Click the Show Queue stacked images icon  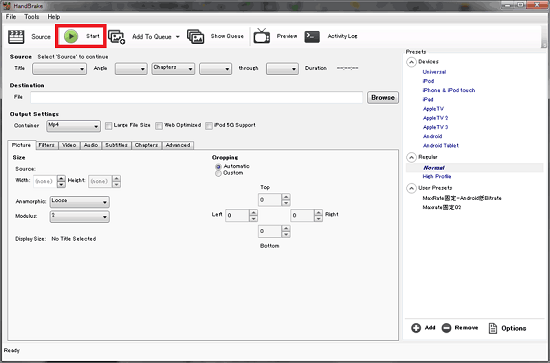coord(195,36)
